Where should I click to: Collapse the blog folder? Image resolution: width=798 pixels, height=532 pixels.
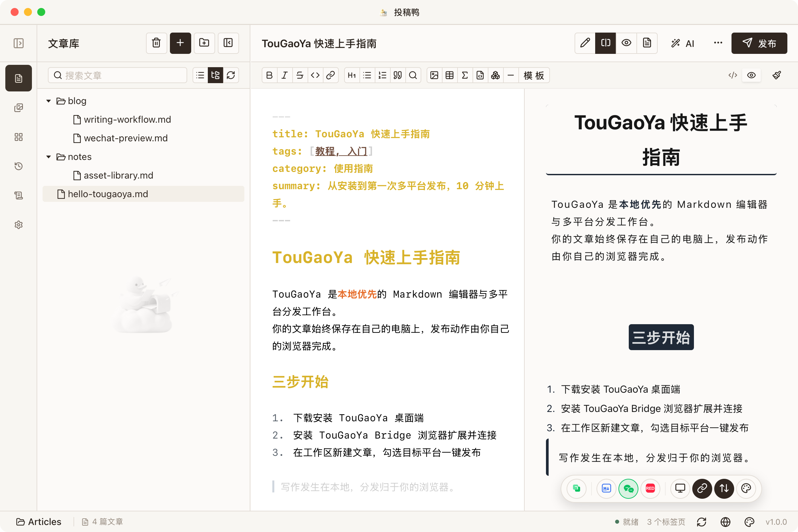click(x=49, y=101)
